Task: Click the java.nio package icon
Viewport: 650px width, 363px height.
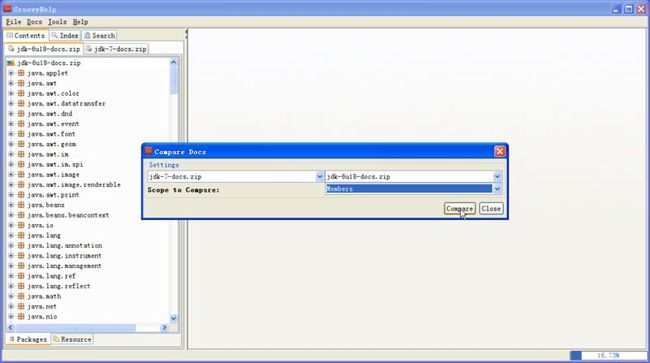Action: pyautogui.click(x=21, y=317)
